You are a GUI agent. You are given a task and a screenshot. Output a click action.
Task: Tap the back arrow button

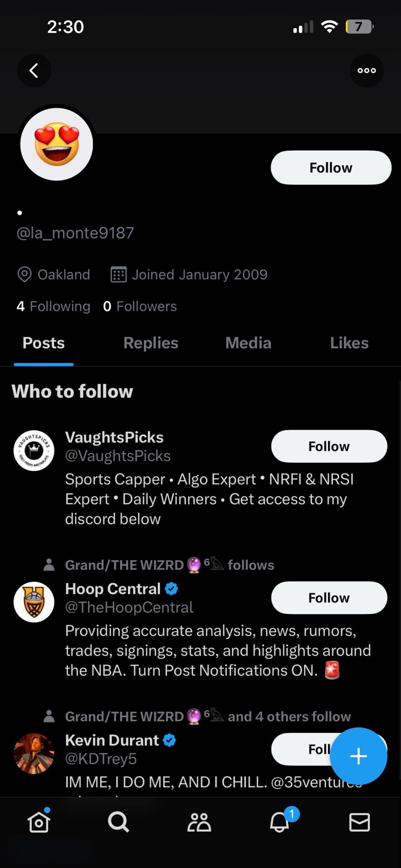(34, 71)
